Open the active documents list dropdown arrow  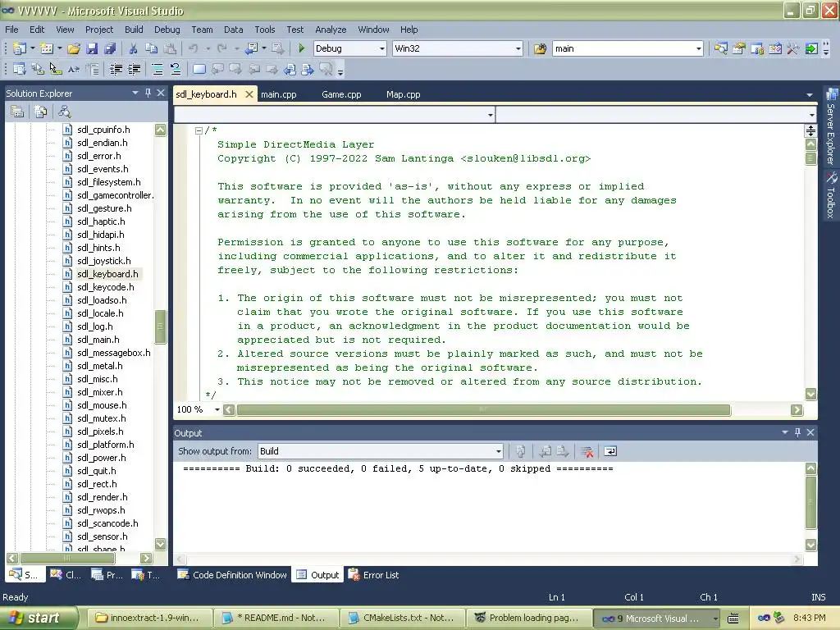[810, 95]
